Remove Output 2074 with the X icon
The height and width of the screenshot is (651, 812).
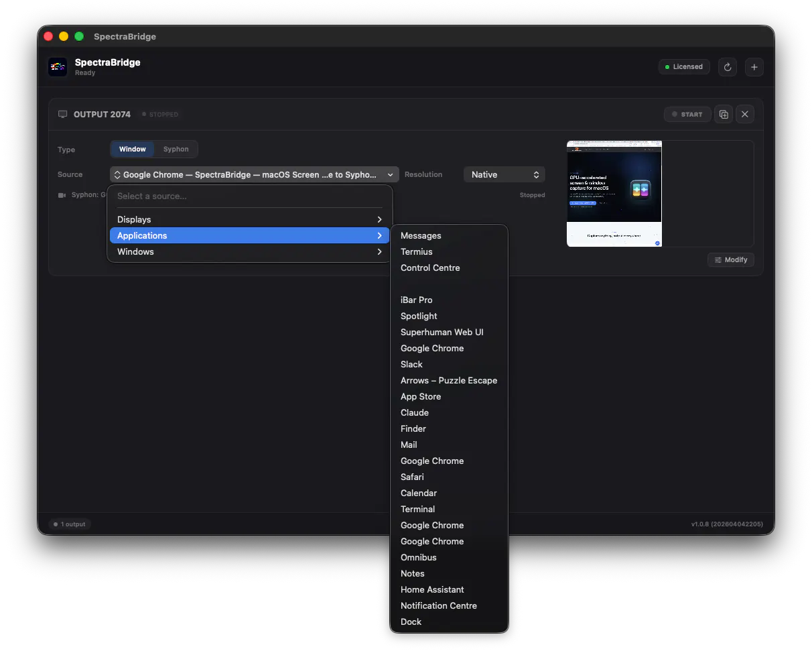click(745, 114)
